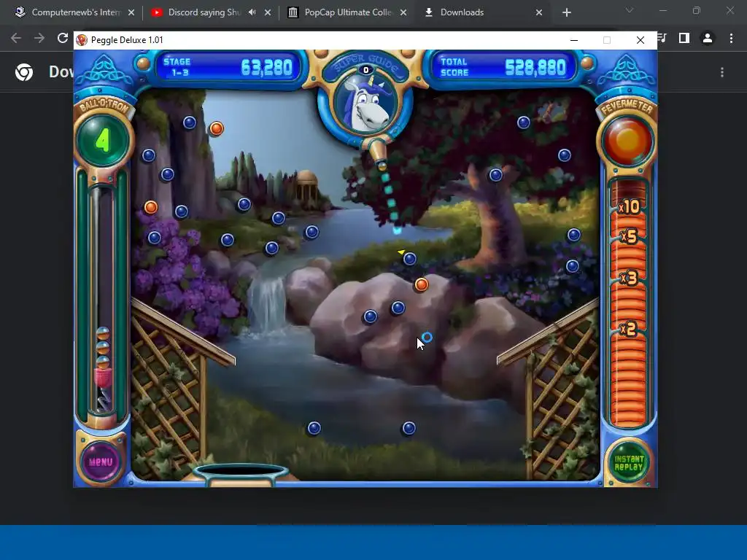Image resolution: width=747 pixels, height=560 pixels.
Task: Go back in browser history
Action: pyautogui.click(x=16, y=38)
